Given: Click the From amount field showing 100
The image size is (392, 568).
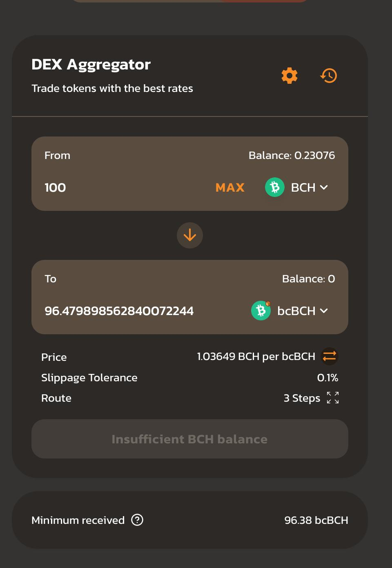Looking at the screenshot, I should [122, 188].
